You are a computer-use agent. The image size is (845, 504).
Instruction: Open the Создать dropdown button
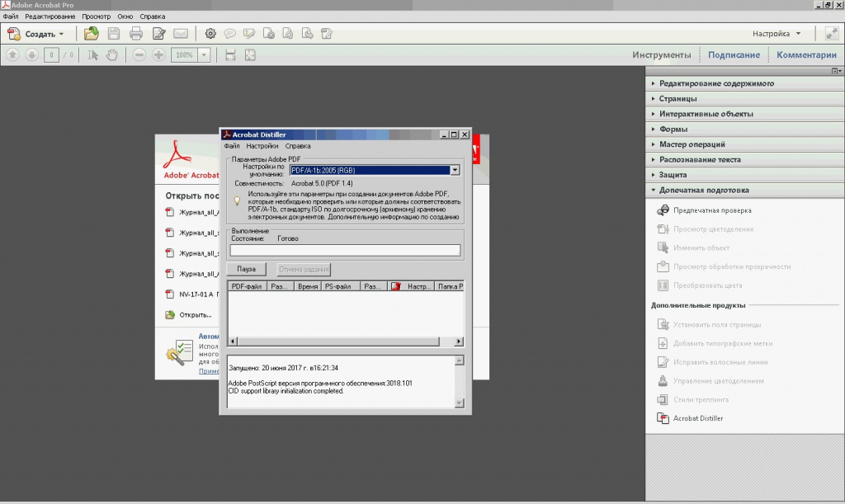pos(36,34)
